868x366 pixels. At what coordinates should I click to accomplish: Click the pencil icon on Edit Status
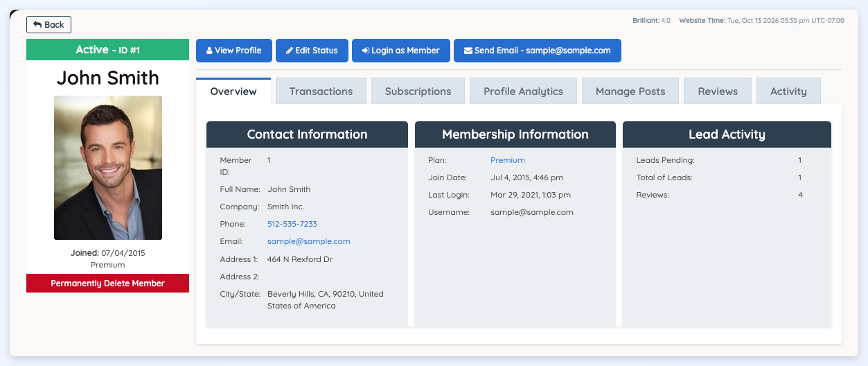point(290,51)
